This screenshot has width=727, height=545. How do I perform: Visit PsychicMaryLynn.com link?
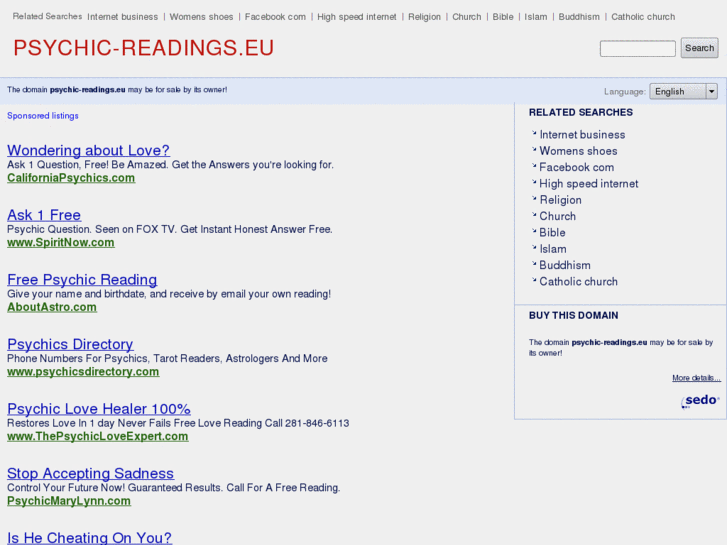(x=69, y=501)
